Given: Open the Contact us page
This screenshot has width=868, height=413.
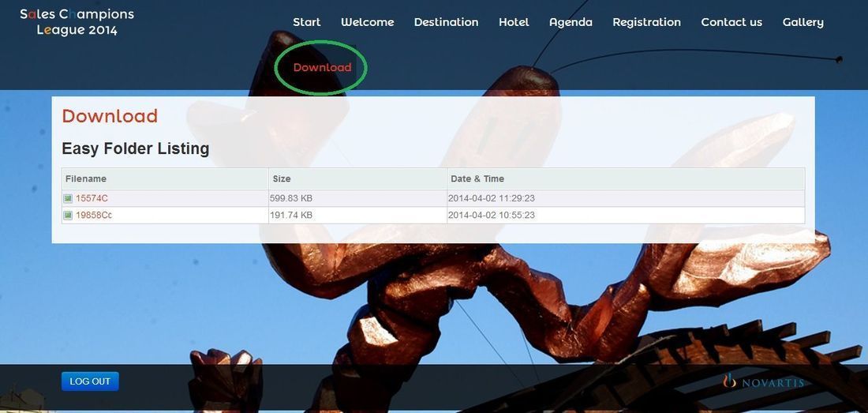Looking at the screenshot, I should tap(731, 22).
